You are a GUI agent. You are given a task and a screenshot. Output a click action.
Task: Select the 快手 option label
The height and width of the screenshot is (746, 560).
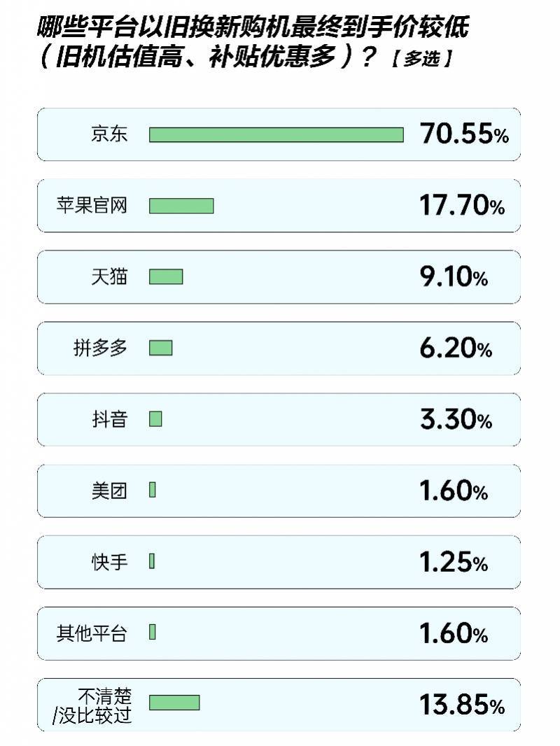point(109,561)
